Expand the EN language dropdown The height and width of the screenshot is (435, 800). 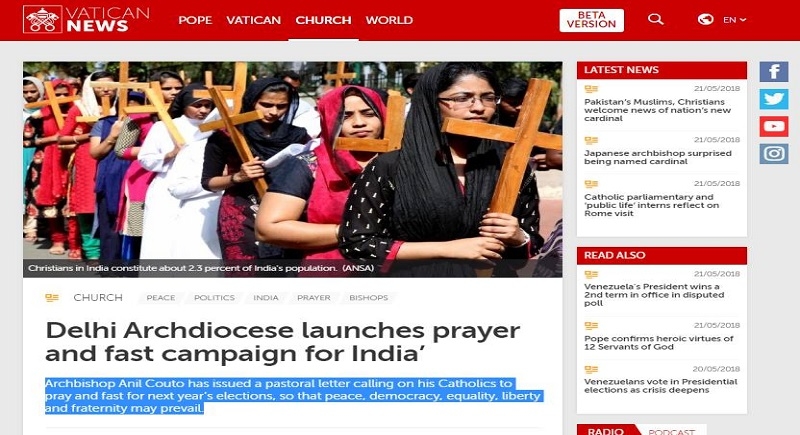click(x=735, y=20)
